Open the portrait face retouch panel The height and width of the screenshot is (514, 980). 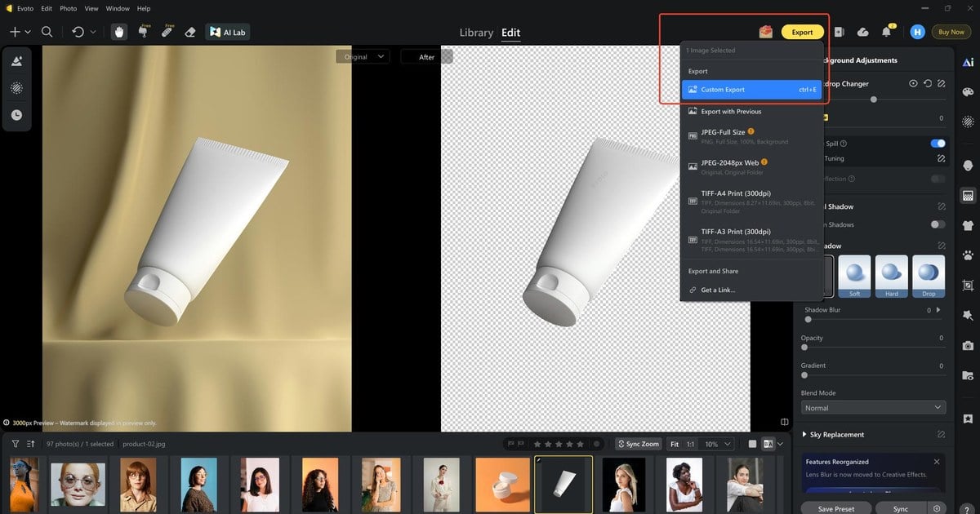click(x=968, y=165)
